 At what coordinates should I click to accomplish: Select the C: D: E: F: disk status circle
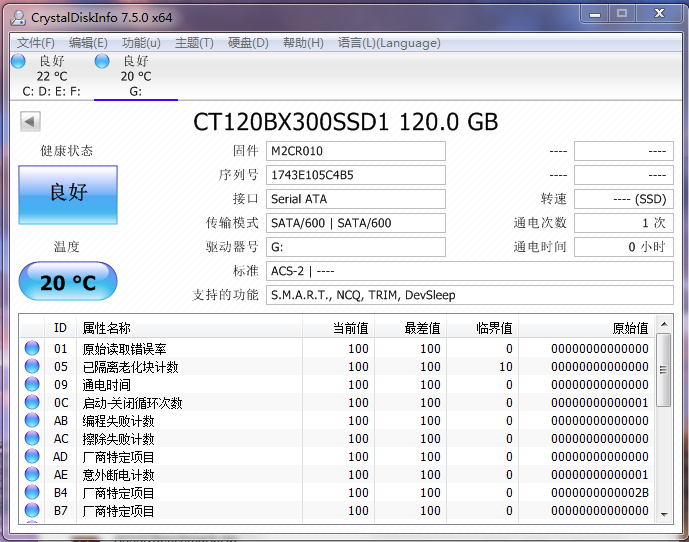pyautogui.click(x=18, y=61)
